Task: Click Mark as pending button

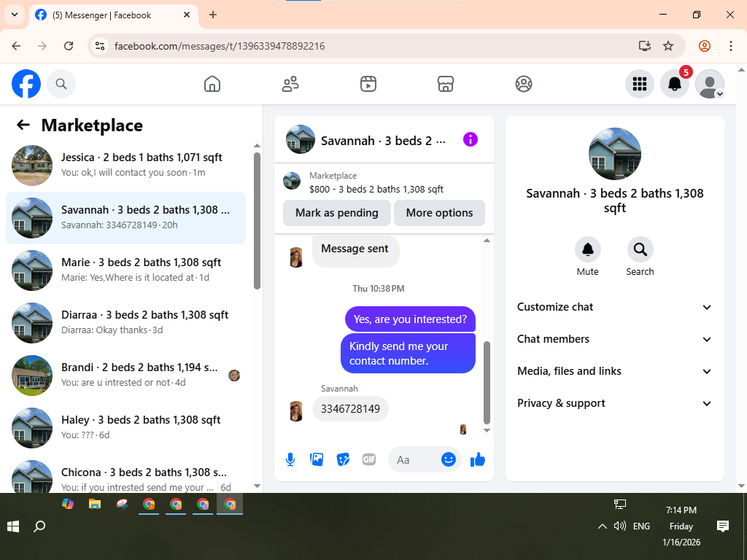Action: pos(337,213)
